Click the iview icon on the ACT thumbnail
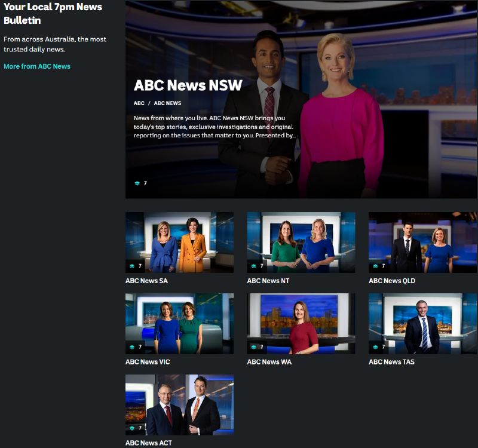This screenshot has width=478, height=448. point(132,428)
